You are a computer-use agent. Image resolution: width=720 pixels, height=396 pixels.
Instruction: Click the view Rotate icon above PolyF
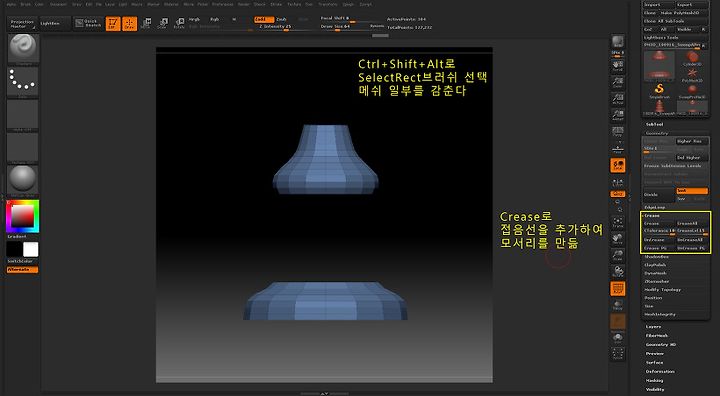(x=618, y=272)
